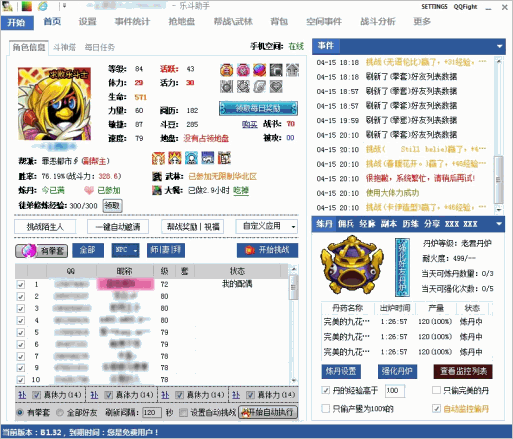The height and width of the screenshot is (439, 513).
Task: Open the 斗神塔 tab
Action: point(65,47)
